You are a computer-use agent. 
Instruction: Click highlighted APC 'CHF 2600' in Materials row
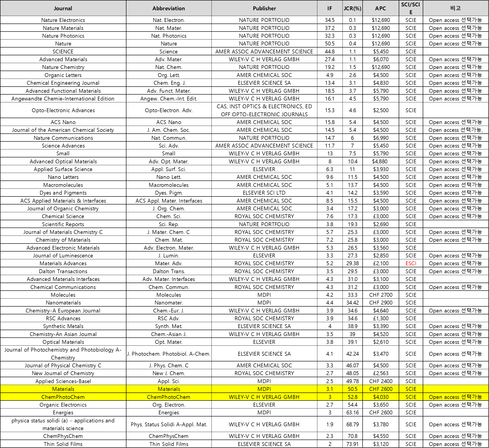(381, 389)
